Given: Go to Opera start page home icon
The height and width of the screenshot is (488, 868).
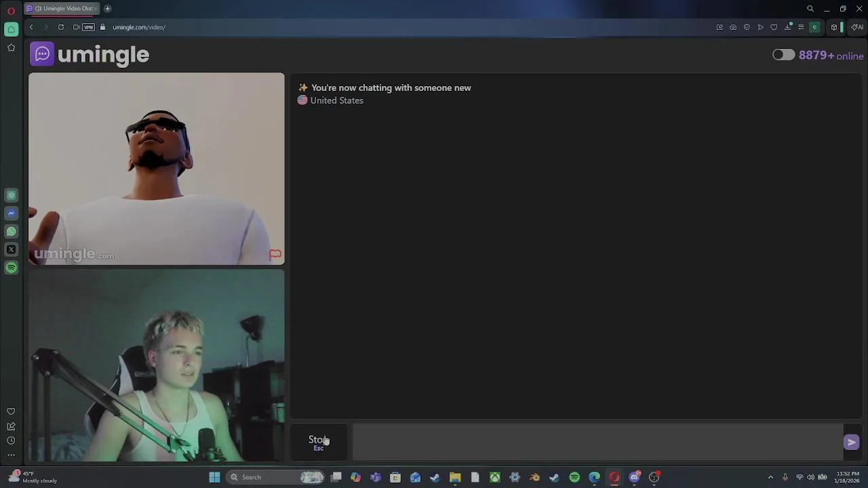Looking at the screenshot, I should [11, 29].
